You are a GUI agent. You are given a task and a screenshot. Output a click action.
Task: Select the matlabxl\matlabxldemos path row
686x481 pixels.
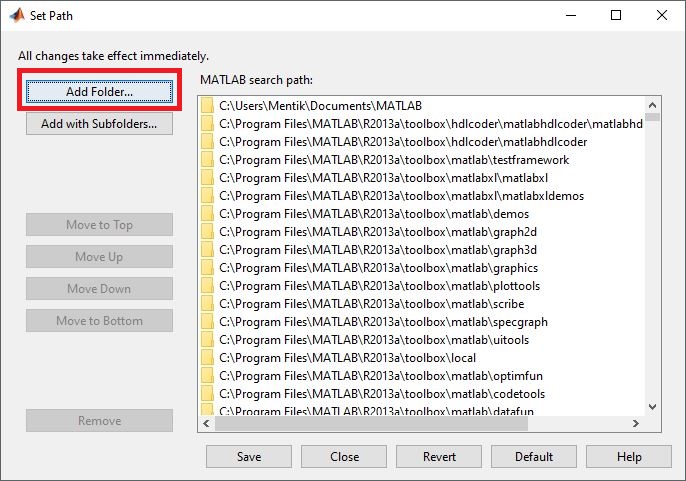422,196
